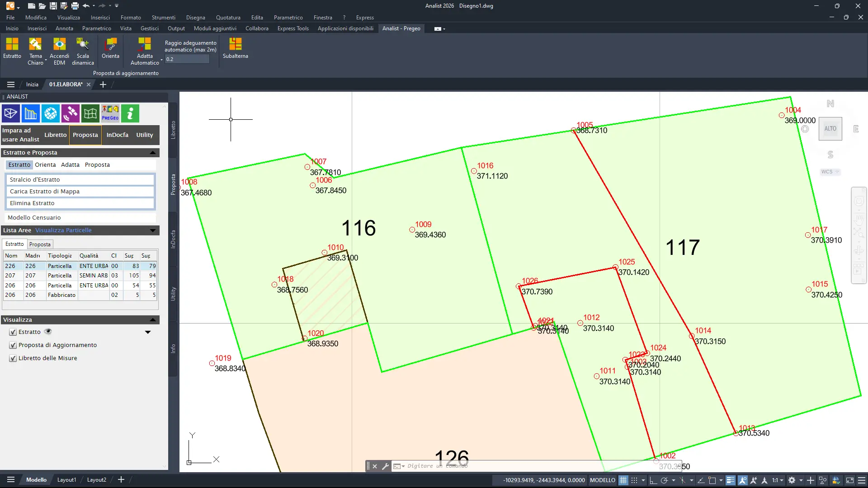Viewport: 868px width, 488px height.
Task: Open the Visualizza Particelle dropdown
Action: [63, 230]
